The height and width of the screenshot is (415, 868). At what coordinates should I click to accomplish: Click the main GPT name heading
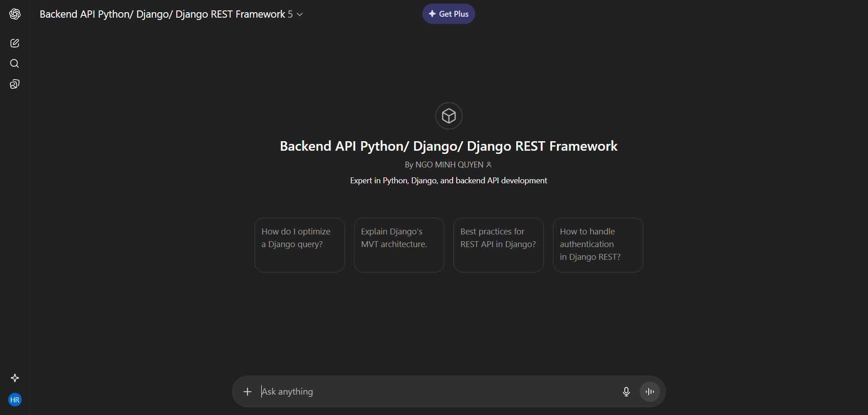[448, 146]
